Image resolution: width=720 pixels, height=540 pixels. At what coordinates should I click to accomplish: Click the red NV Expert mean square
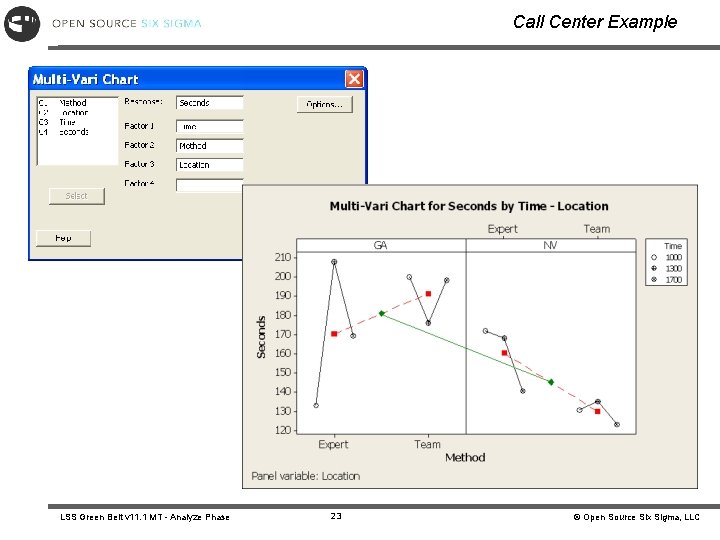pos(504,353)
